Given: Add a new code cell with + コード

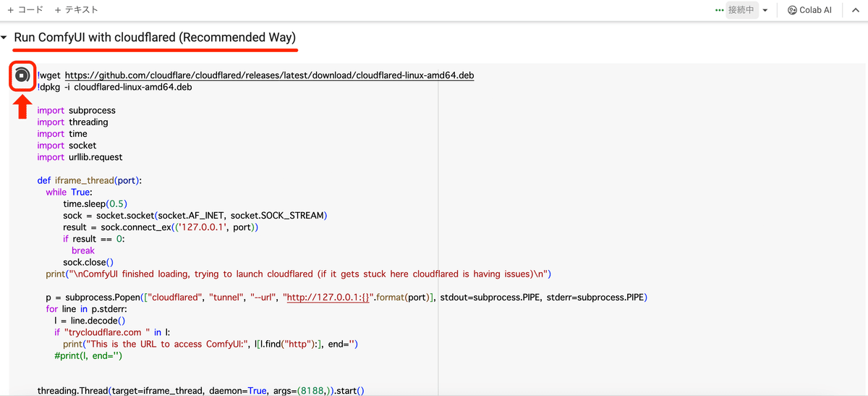Looking at the screenshot, I should pos(25,10).
